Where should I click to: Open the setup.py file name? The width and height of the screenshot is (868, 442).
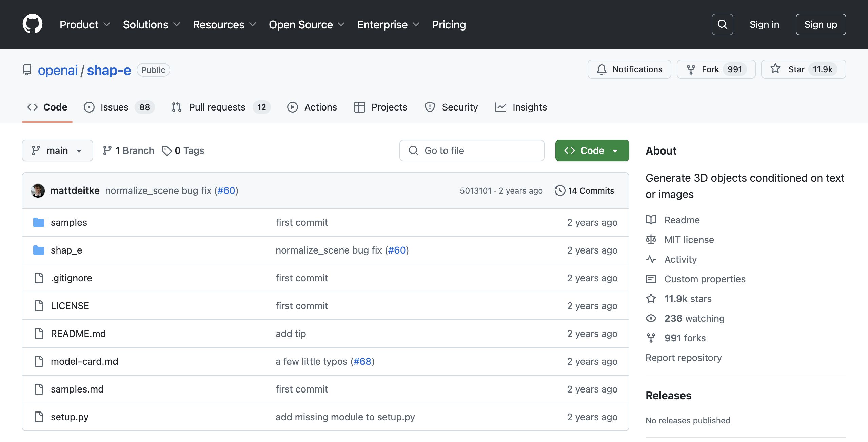(x=70, y=417)
